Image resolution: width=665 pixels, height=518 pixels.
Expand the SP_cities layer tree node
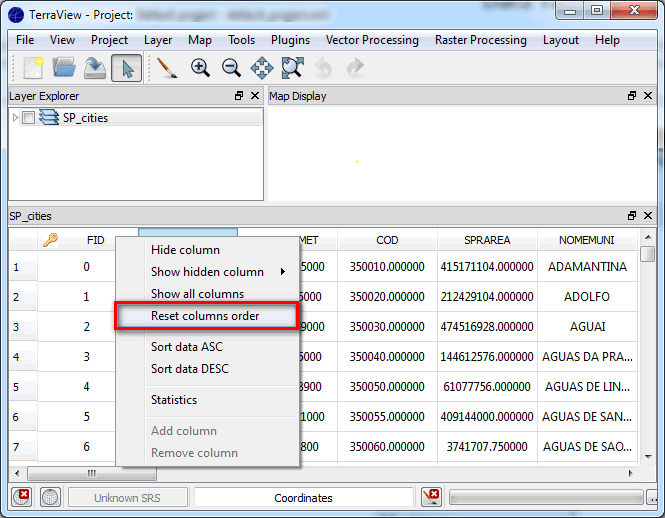(x=15, y=118)
